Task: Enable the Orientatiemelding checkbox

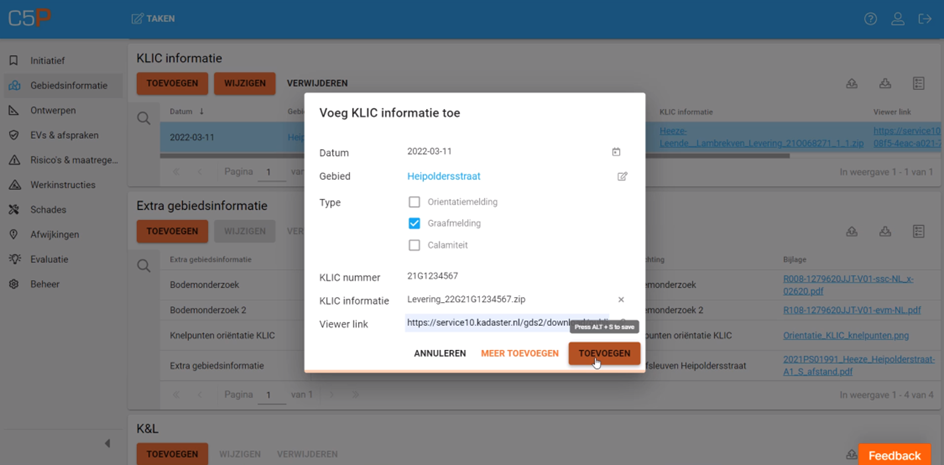Action: coord(414,202)
